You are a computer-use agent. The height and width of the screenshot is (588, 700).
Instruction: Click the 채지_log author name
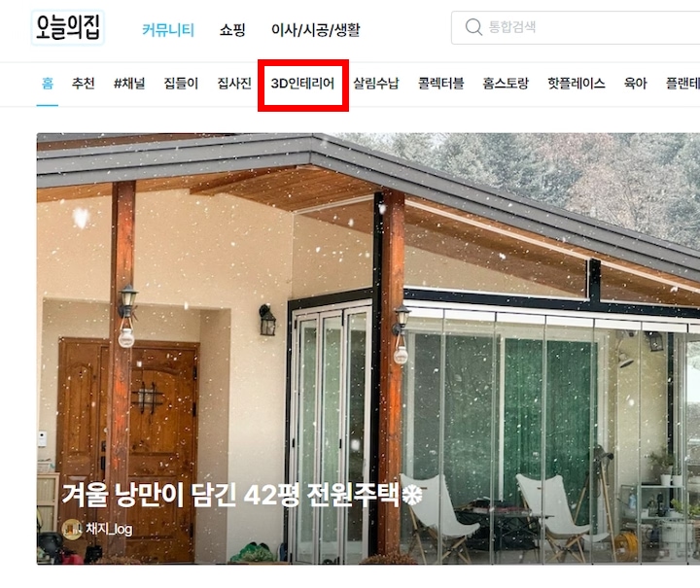109,530
